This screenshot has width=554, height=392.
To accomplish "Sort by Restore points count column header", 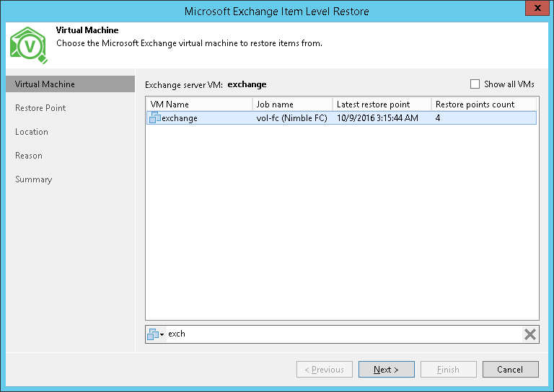I will pyautogui.click(x=484, y=104).
